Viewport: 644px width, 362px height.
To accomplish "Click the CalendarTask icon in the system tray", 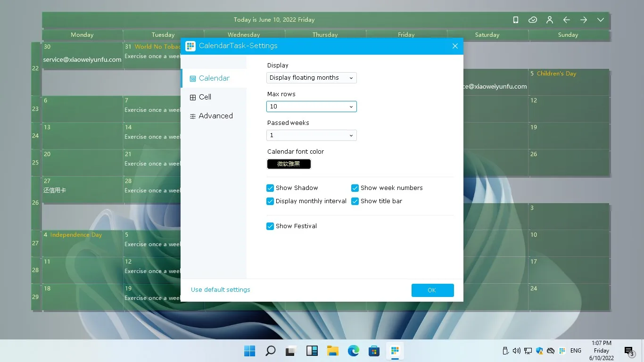I will pos(562,351).
